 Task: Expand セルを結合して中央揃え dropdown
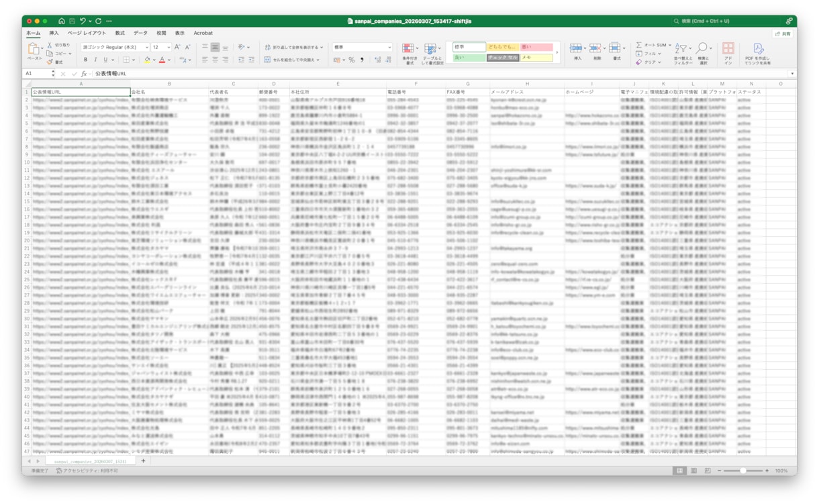(317, 60)
